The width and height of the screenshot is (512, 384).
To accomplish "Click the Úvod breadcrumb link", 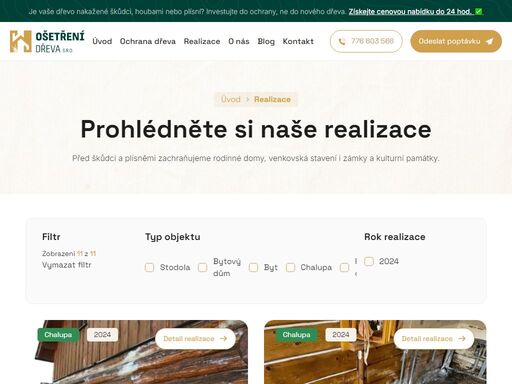I will pos(231,99).
